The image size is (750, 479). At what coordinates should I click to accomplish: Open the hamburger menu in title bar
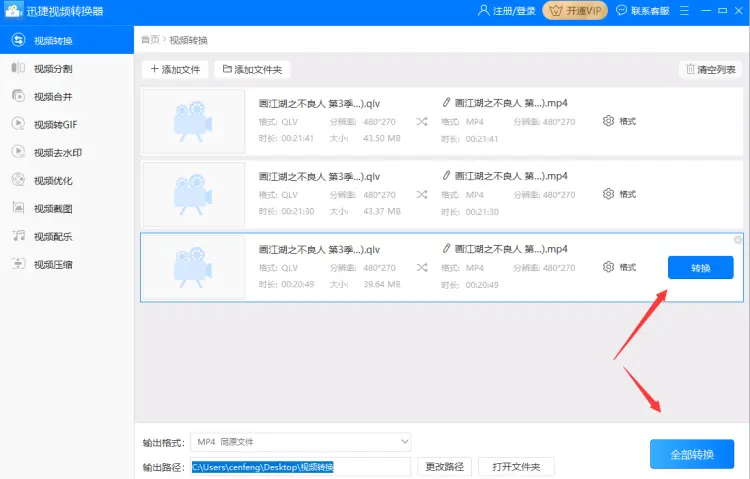(x=684, y=11)
